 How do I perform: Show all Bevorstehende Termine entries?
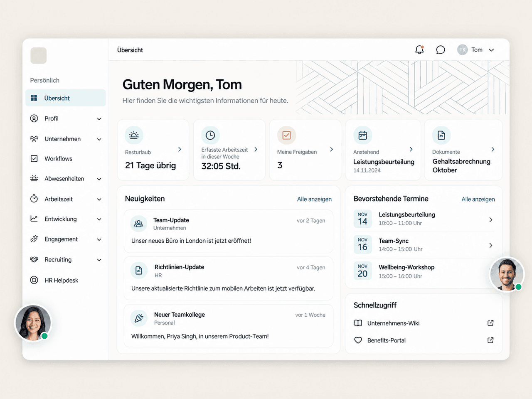pyautogui.click(x=478, y=199)
